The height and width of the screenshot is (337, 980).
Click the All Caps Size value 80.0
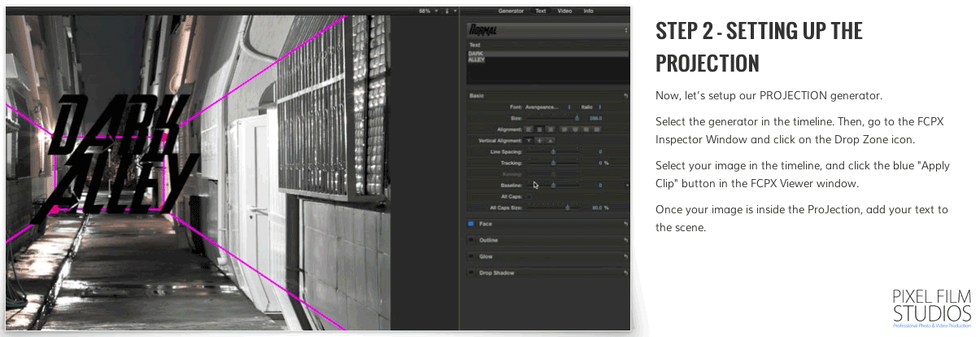click(598, 208)
